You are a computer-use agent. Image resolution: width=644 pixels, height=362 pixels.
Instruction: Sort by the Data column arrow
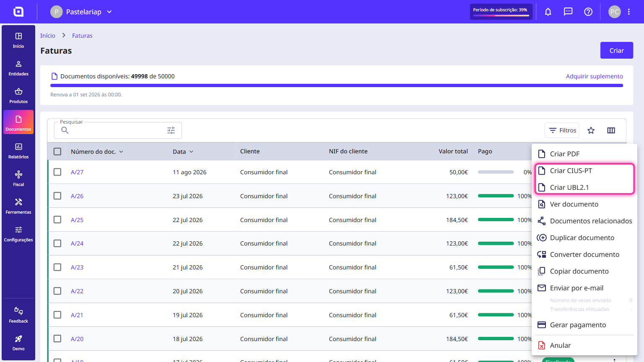[x=191, y=152]
